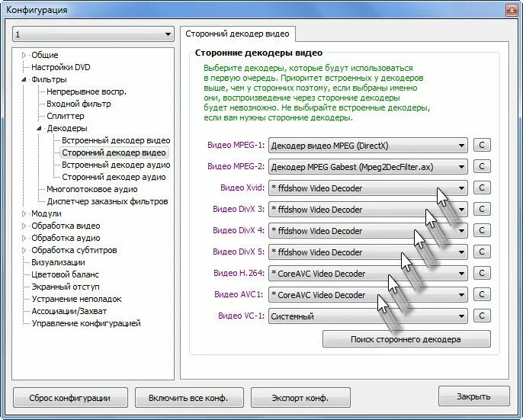Open the configuration number dropdown showing 1
The image size is (523, 420).
[93, 34]
